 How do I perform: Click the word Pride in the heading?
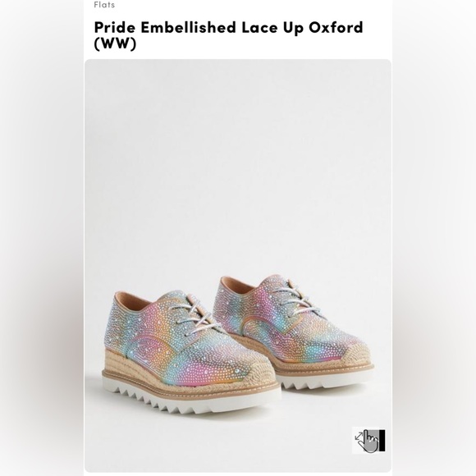(x=115, y=27)
